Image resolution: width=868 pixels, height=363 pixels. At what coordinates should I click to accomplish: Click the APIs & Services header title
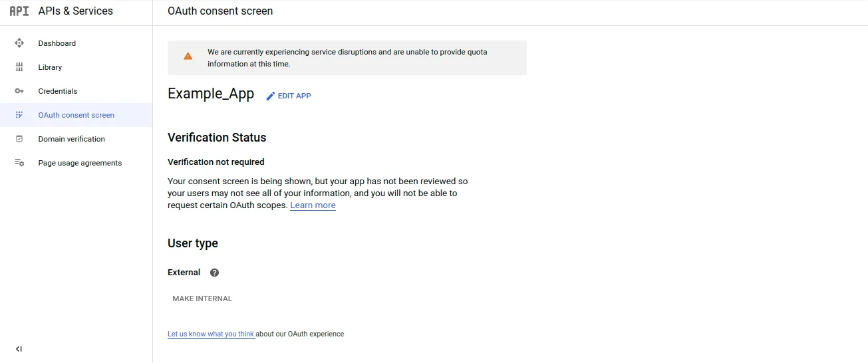click(x=76, y=11)
